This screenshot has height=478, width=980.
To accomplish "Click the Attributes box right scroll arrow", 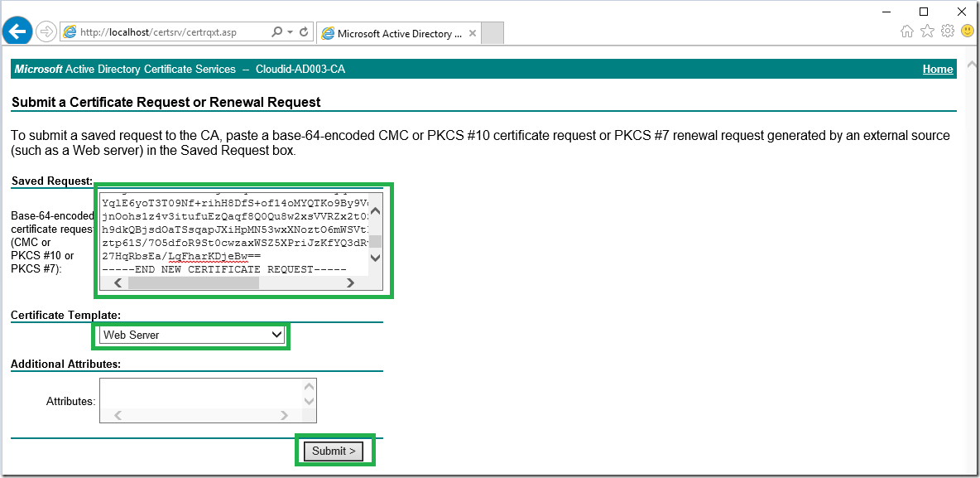I will (284, 415).
